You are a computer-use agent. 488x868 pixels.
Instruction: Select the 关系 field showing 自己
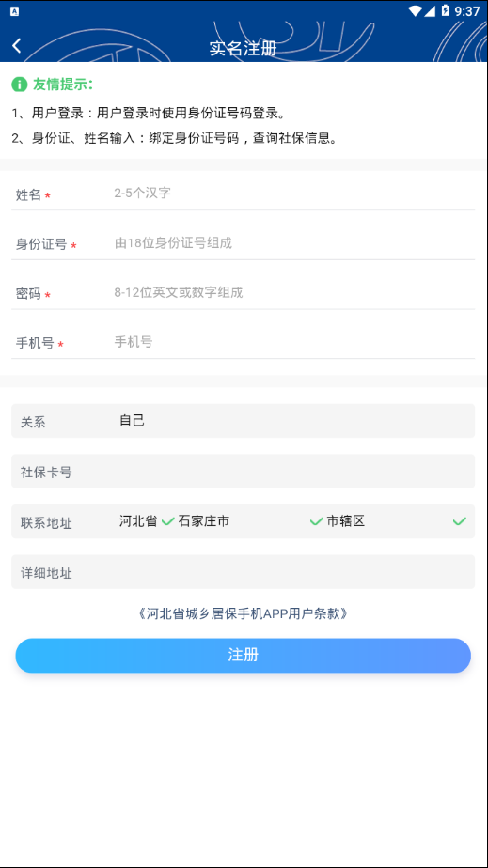[x=244, y=421]
